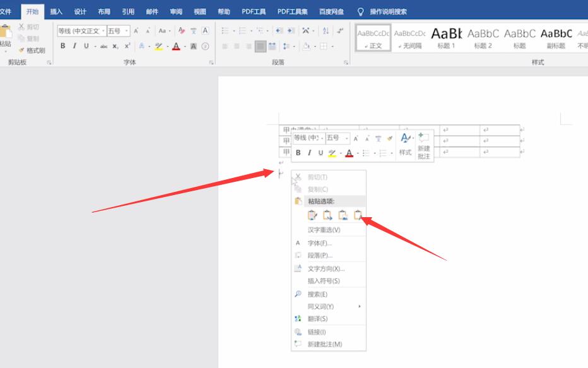588x368 pixels.
Task: Toggle Strikethrough (abc) in the ribbon
Action: click(104, 47)
